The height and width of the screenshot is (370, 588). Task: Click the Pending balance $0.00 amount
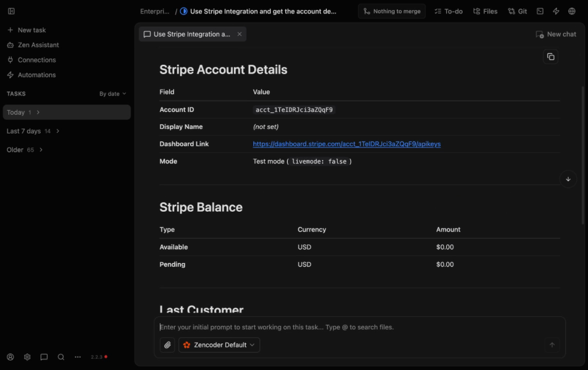[x=445, y=264]
